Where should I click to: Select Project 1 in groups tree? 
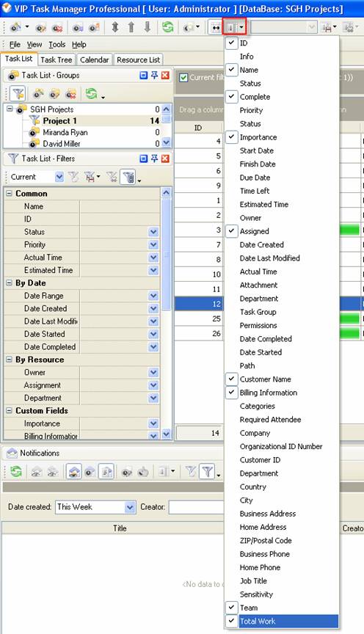(60, 120)
